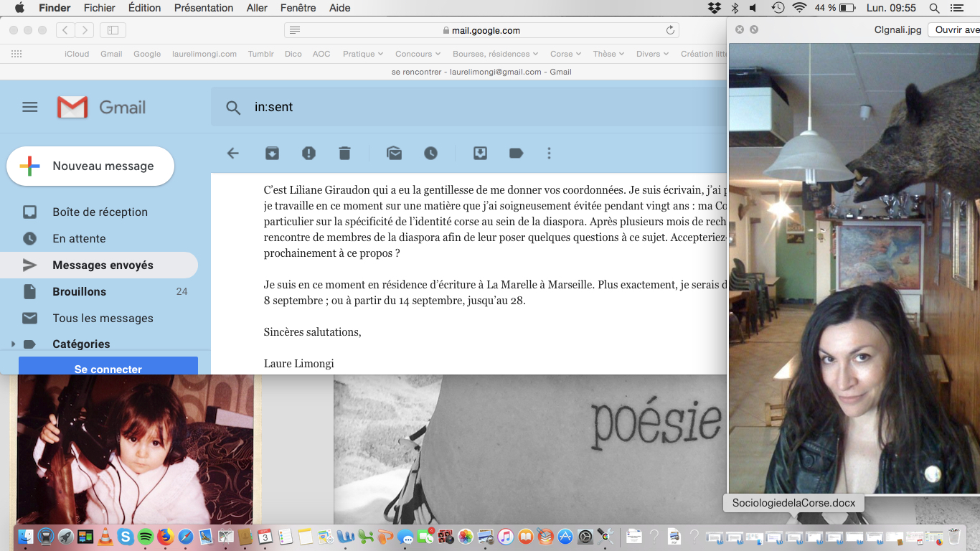Reload the page in Safari address bar

[x=670, y=30]
